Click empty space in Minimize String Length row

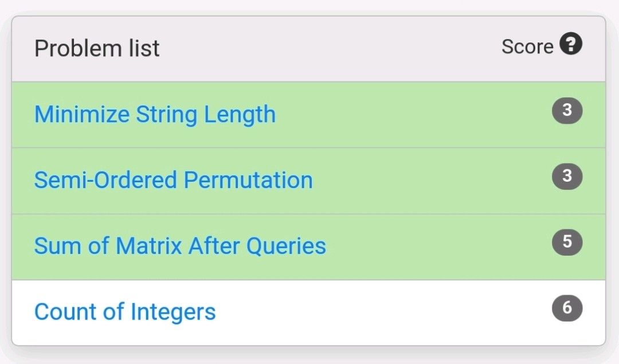[413, 115]
